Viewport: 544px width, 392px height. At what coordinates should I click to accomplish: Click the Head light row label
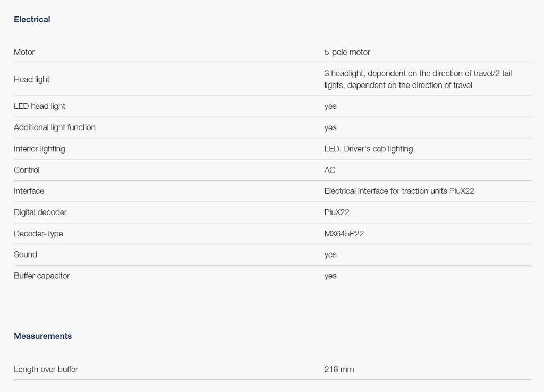31,79
